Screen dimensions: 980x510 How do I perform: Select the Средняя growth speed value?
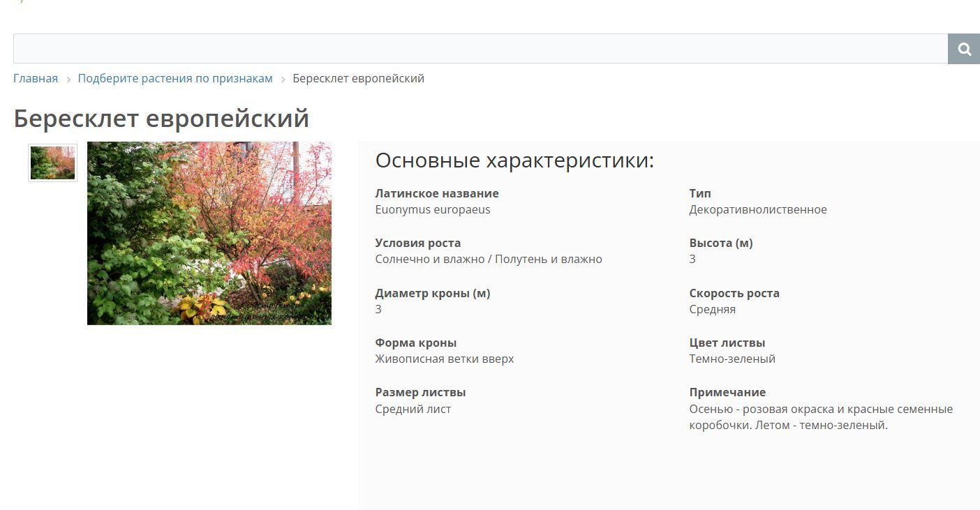713,309
